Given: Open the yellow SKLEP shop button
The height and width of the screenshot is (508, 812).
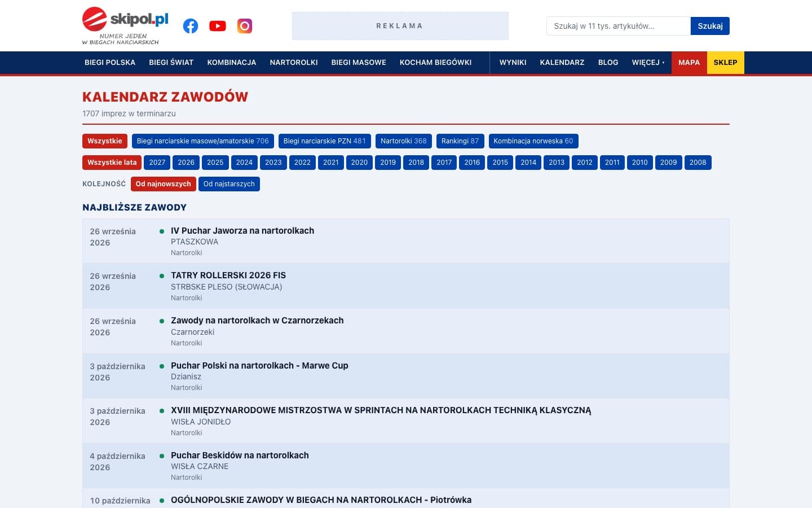Looking at the screenshot, I should point(725,63).
